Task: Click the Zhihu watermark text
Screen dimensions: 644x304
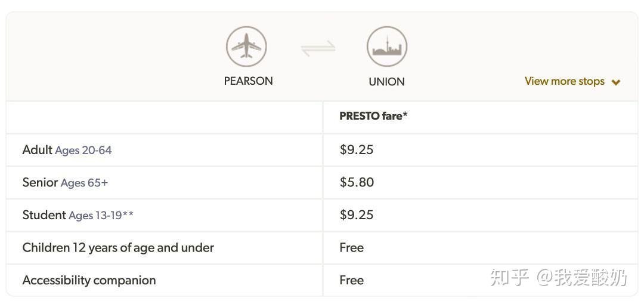Action: click(x=559, y=278)
